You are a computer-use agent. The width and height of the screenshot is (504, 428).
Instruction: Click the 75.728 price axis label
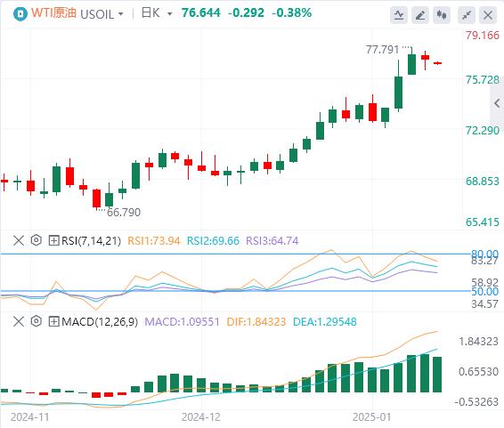pos(483,79)
